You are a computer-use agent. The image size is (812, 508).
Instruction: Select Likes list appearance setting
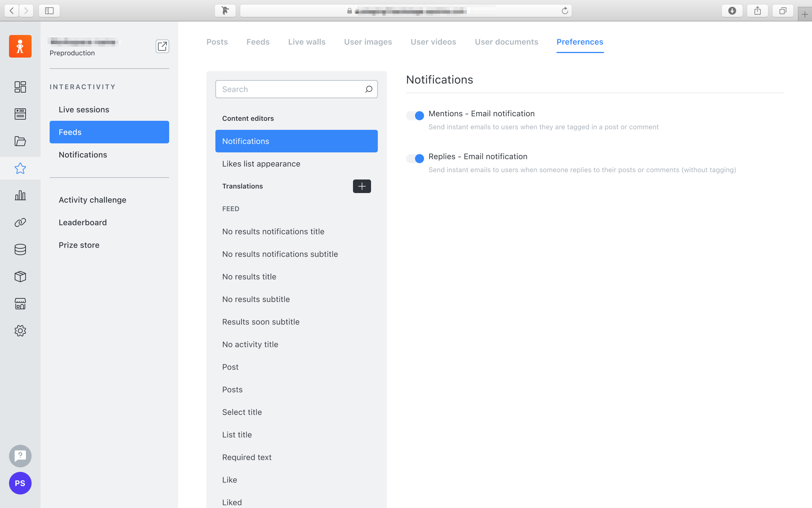(297, 164)
